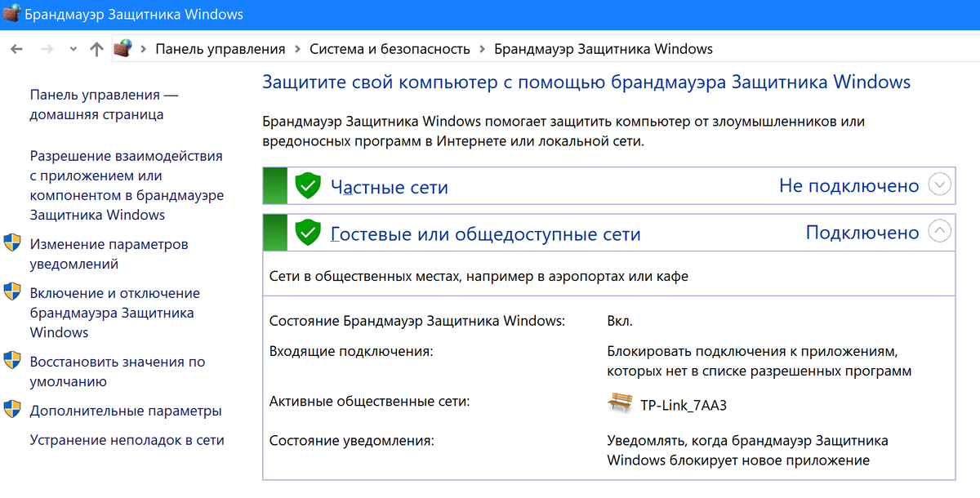Click green shield icon for 'Частные сети'
This screenshot has height=498, width=980.
pyautogui.click(x=307, y=185)
